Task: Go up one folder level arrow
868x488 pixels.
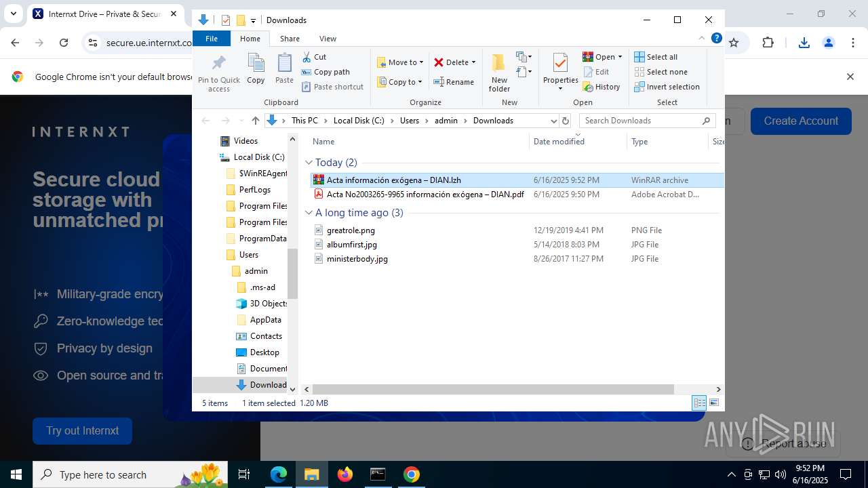Action: pos(255,121)
